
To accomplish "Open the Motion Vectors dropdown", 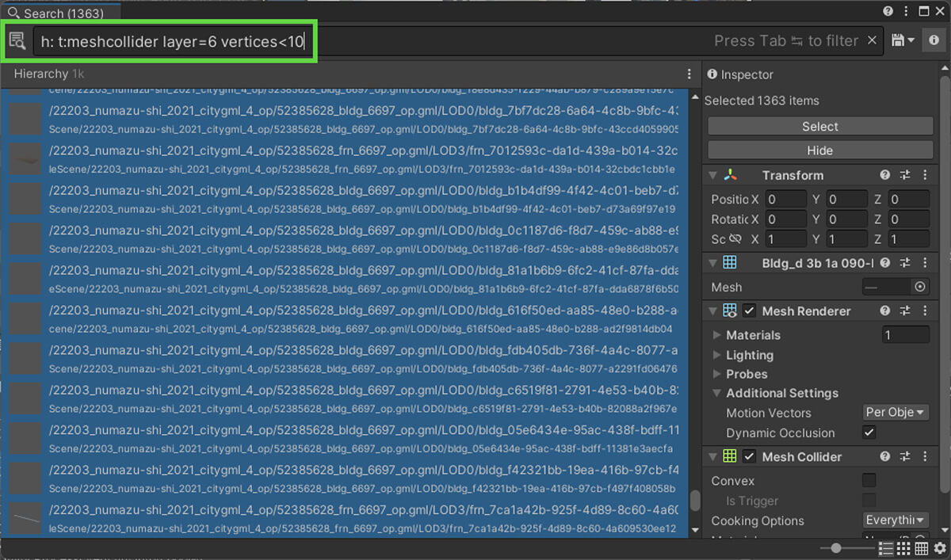I will 895,413.
